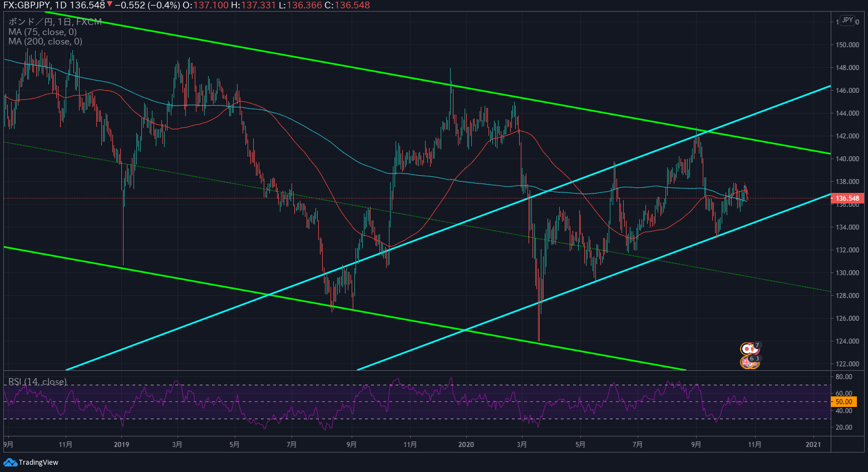This screenshot has height=472, width=868.
Task: Click the 124.000 price scale label
Action: 847,341
